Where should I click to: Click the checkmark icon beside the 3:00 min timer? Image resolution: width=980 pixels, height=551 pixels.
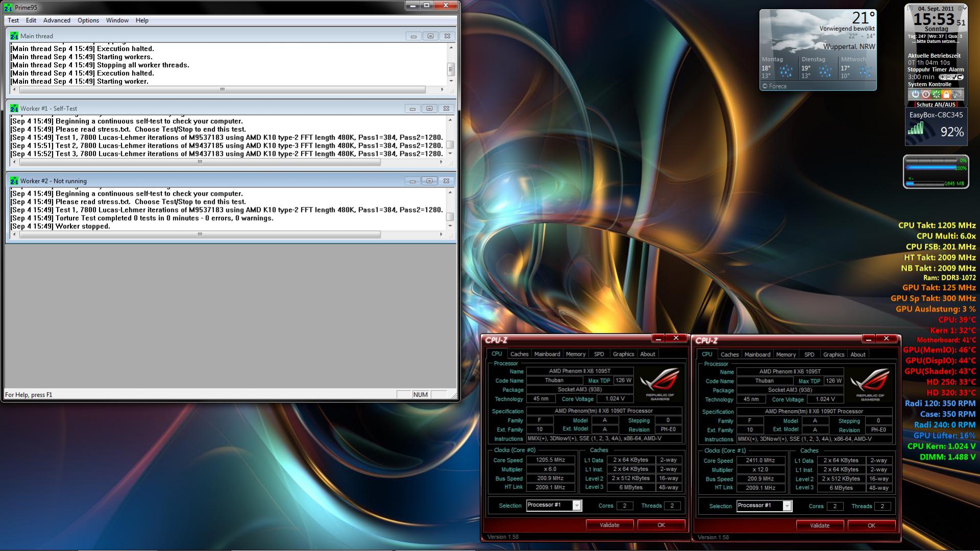click(953, 77)
